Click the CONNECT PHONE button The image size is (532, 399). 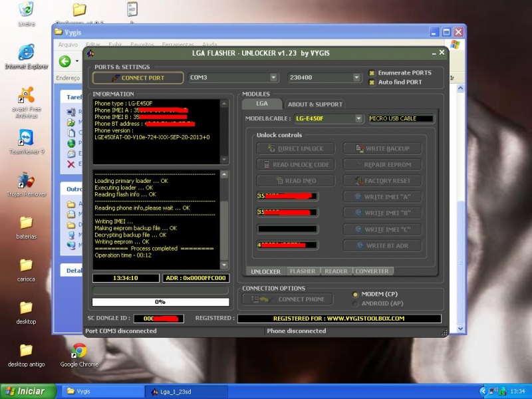288,299
